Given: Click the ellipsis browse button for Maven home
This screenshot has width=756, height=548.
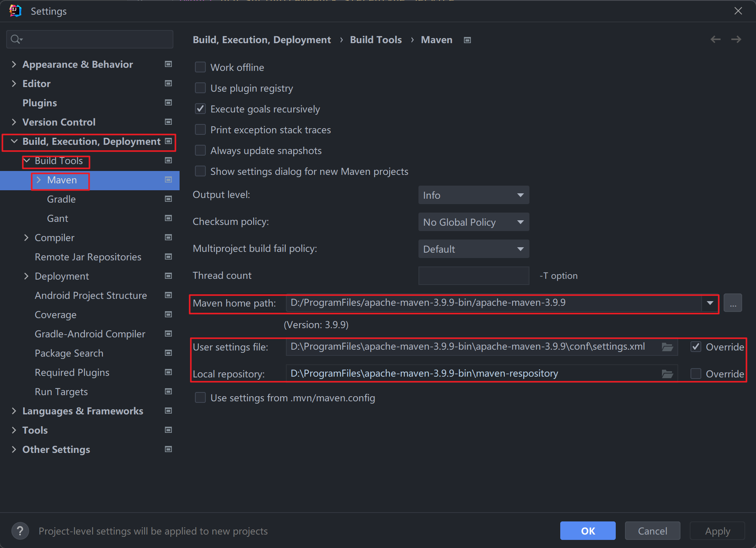Looking at the screenshot, I should pyautogui.click(x=732, y=303).
